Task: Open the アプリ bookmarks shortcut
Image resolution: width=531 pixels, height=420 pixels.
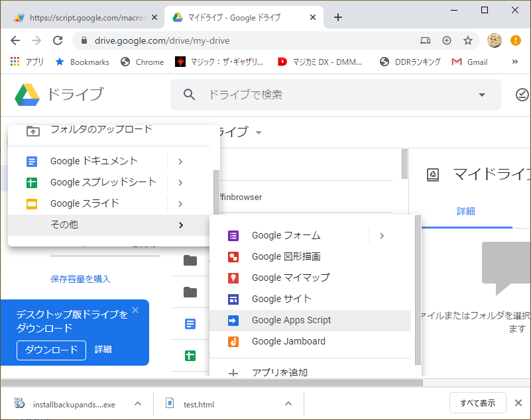Action: pyautogui.click(x=27, y=62)
